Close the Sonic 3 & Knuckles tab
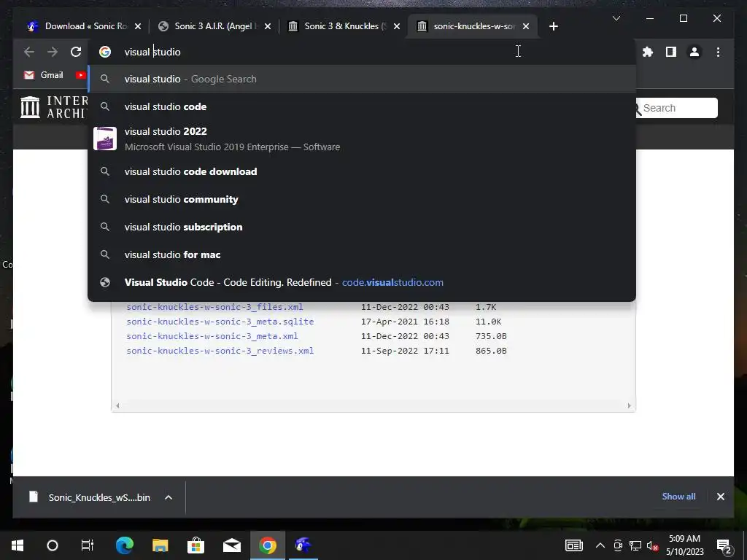The width and height of the screenshot is (747, 560). [x=397, y=26]
